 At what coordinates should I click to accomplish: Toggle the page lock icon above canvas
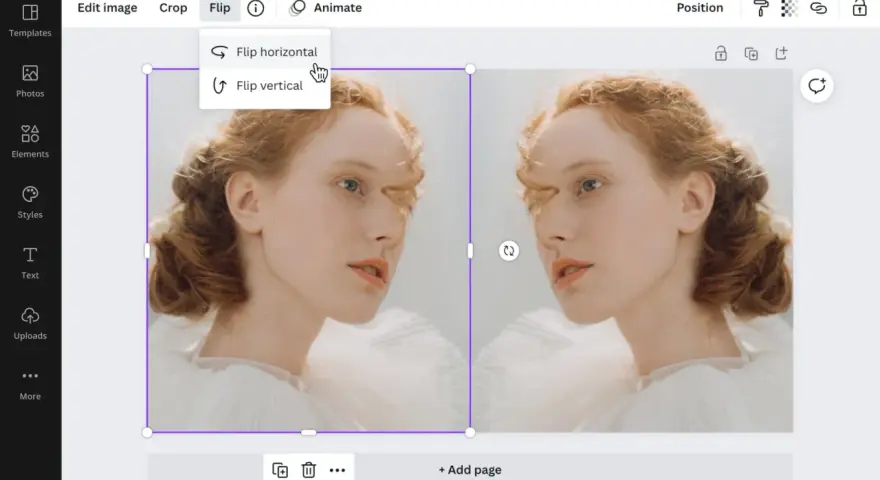click(721, 53)
